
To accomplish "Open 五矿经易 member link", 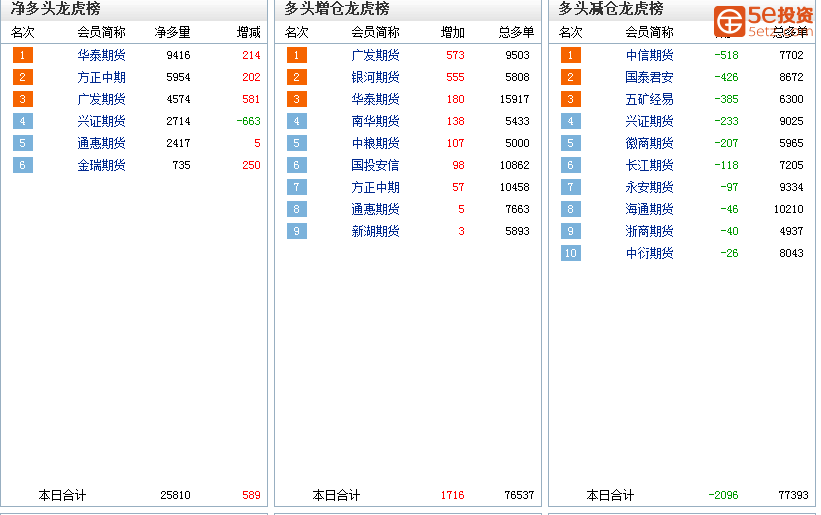I will tap(649, 99).
